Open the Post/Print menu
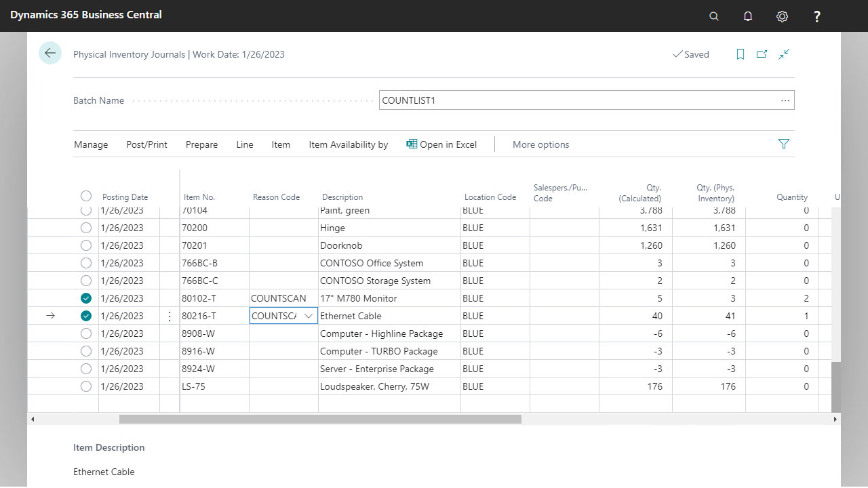 147,144
